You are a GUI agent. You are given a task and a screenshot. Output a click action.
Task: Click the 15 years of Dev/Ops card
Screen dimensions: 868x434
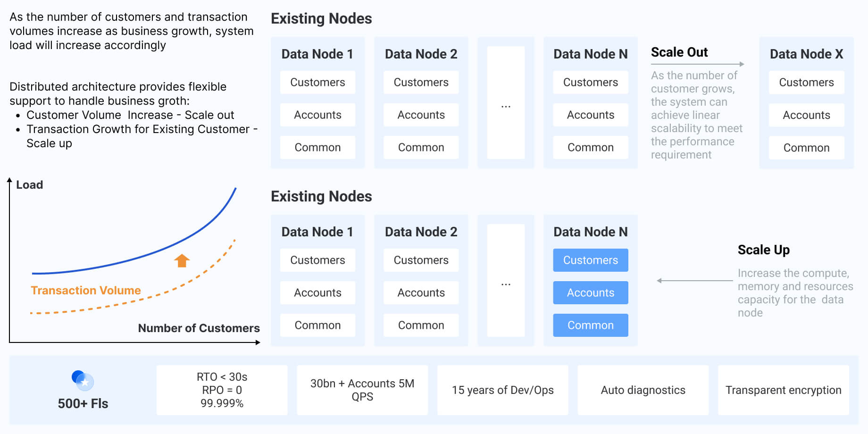pos(502,390)
